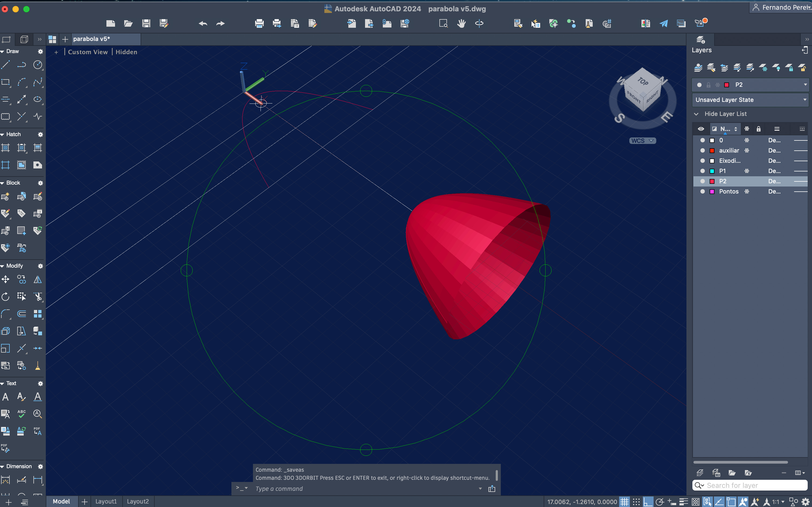
Task: Toggle snap mode in status bar
Action: pos(636,502)
